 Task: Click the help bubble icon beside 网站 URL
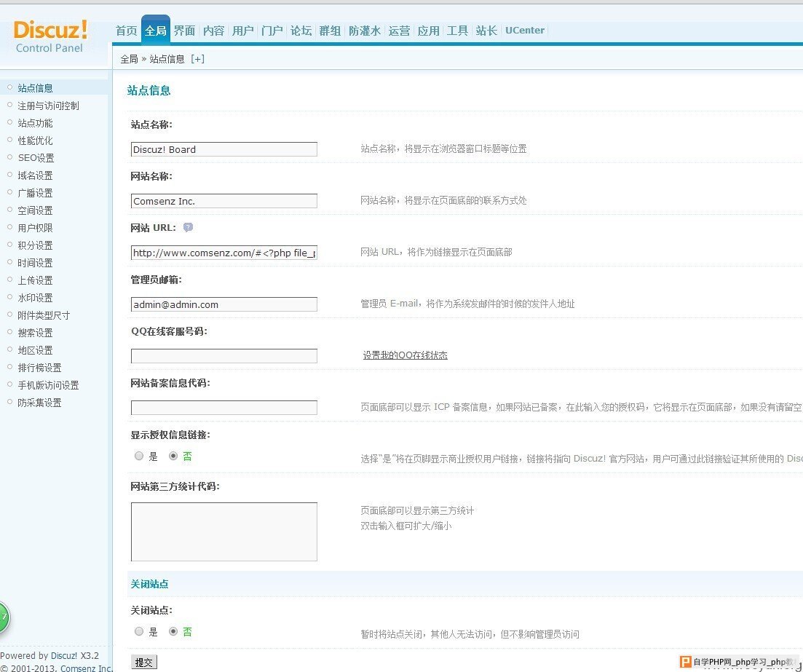188,227
